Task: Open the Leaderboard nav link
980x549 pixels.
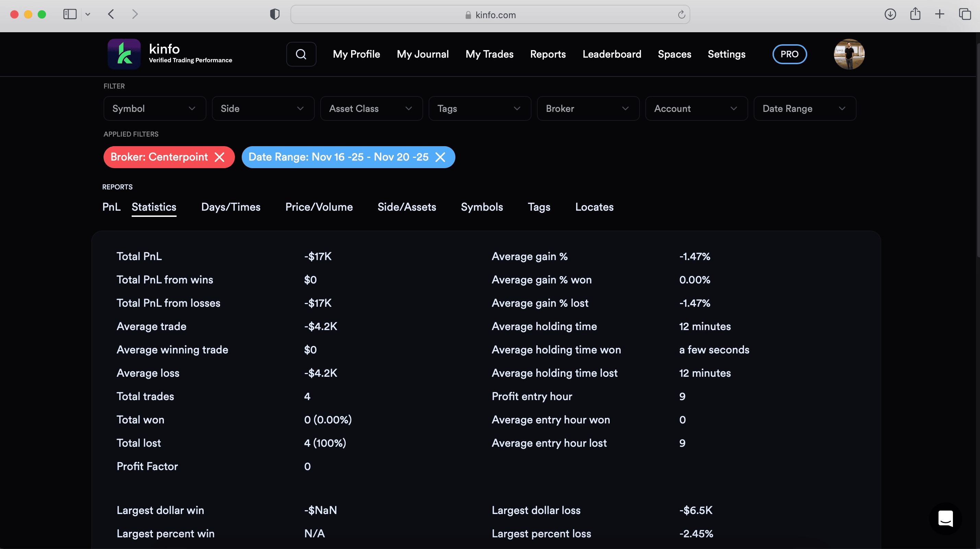Action: pos(611,54)
